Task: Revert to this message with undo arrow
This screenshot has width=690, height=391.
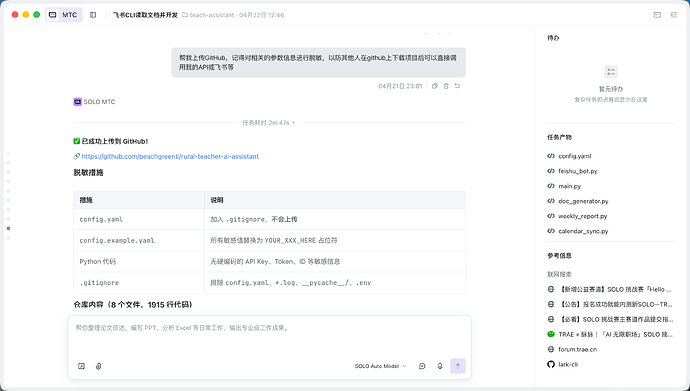Action: [x=457, y=86]
